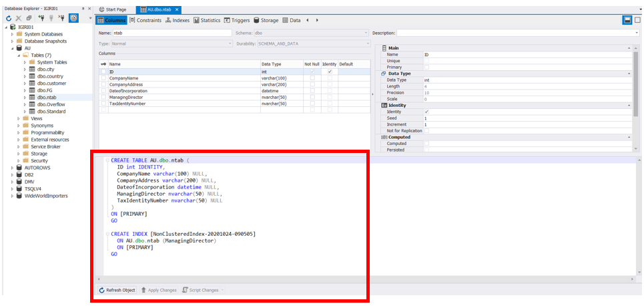The width and height of the screenshot is (644, 306).
Task: Check the Computed property checkbox
Action: pyautogui.click(x=426, y=144)
